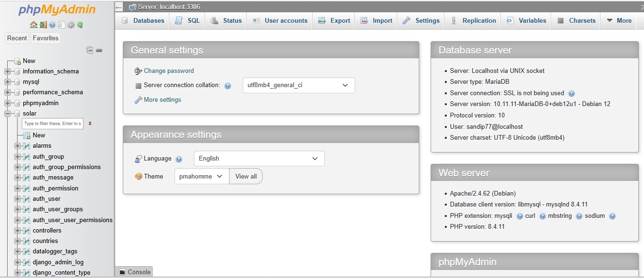The height and width of the screenshot is (278, 644).
Task: Click the Collapse all icon in navigation tree
Action: point(90,50)
